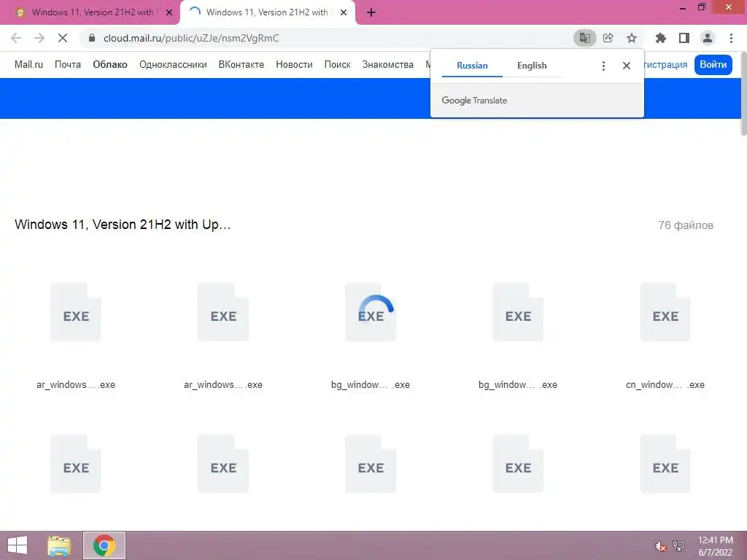The height and width of the screenshot is (560, 747).
Task: Open Новости link
Action: (x=294, y=65)
